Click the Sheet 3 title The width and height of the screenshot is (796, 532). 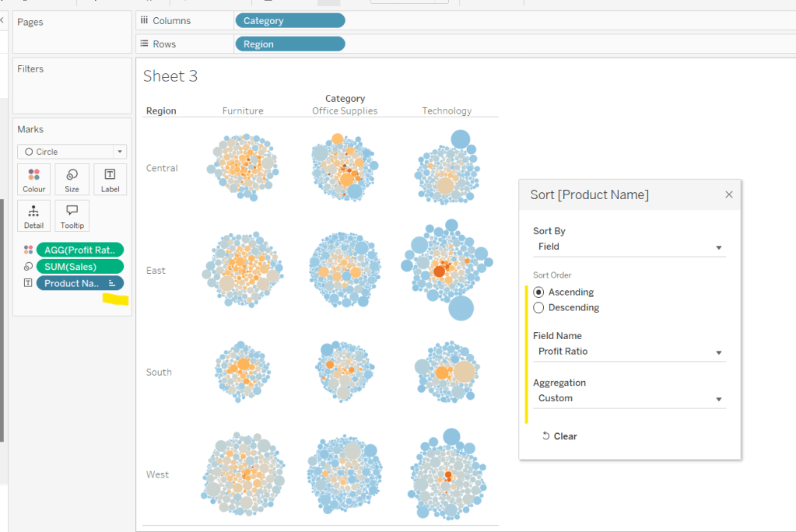point(170,76)
